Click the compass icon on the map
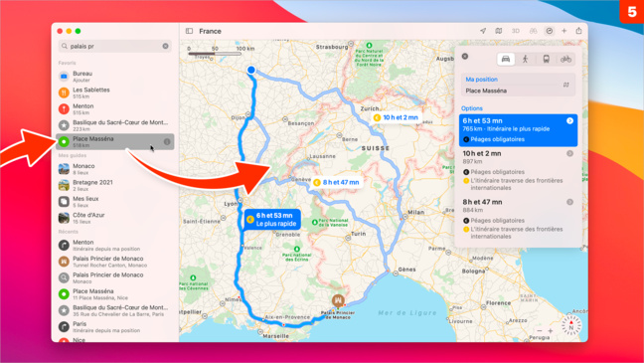 tap(570, 325)
